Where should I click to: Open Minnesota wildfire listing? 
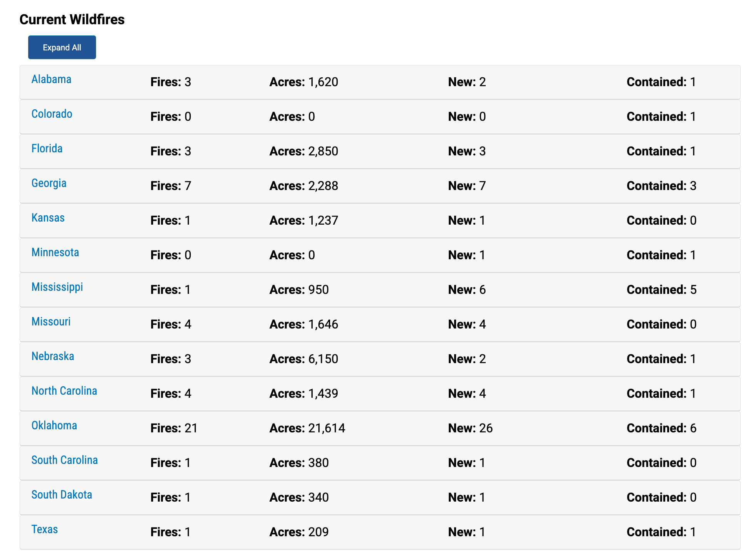(x=55, y=252)
